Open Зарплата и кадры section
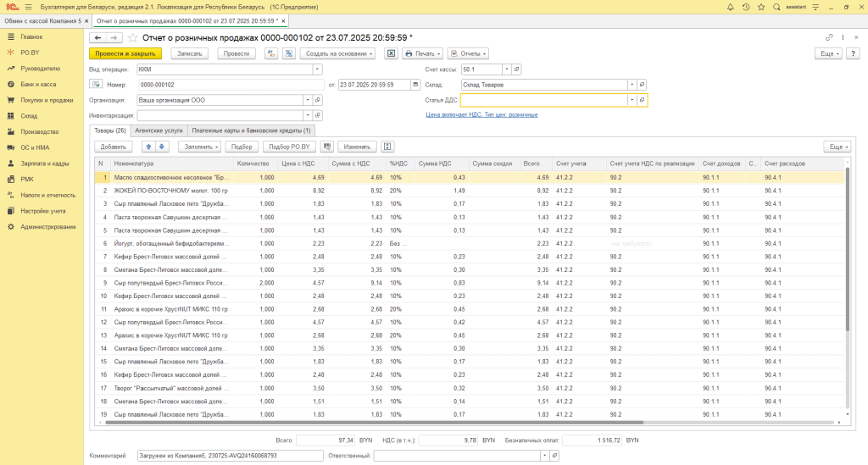868x465 pixels. 45,163
